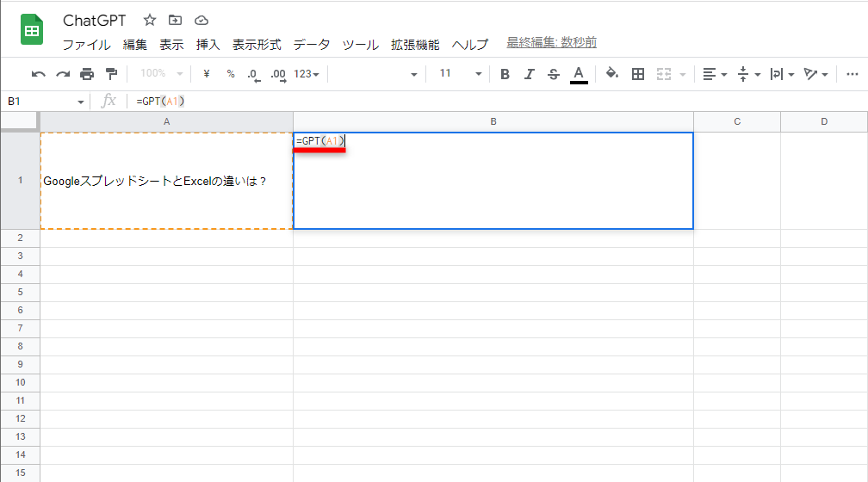Open the データ menu
The height and width of the screenshot is (482, 868).
click(x=312, y=44)
